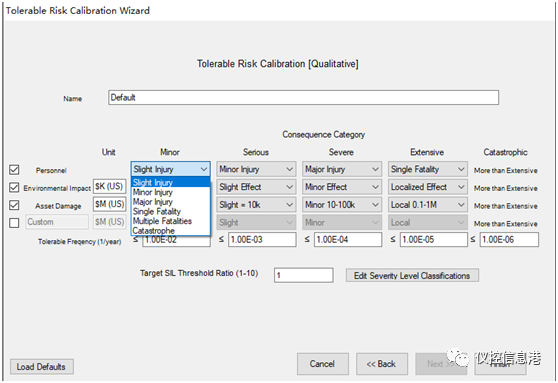
Task: Click the Extensive column header
Action: 427,152
